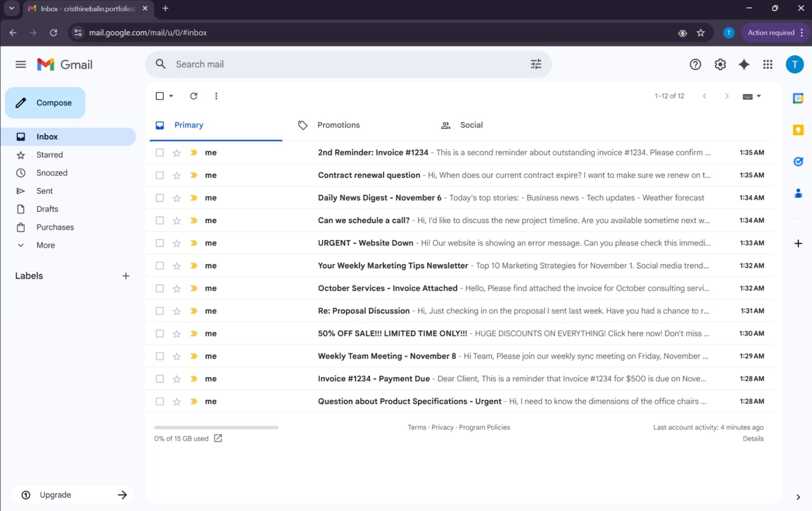Open the Google apps grid

tap(768, 65)
